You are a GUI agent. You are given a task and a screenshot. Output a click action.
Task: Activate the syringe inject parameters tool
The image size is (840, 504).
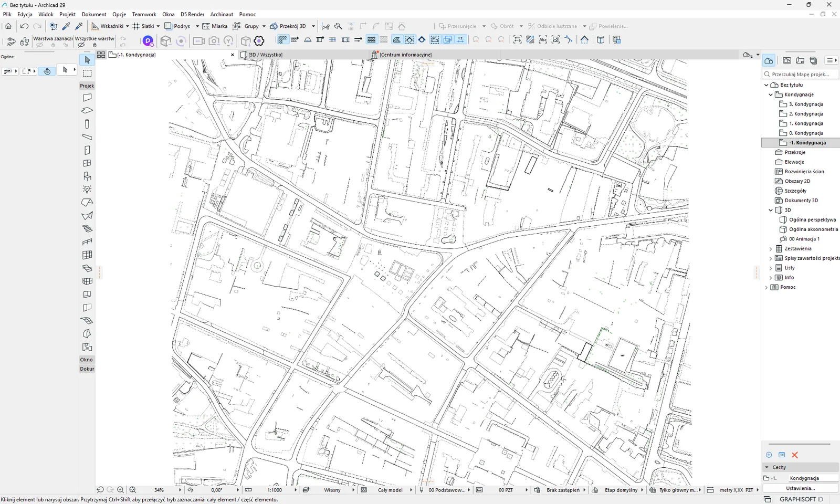click(x=79, y=26)
